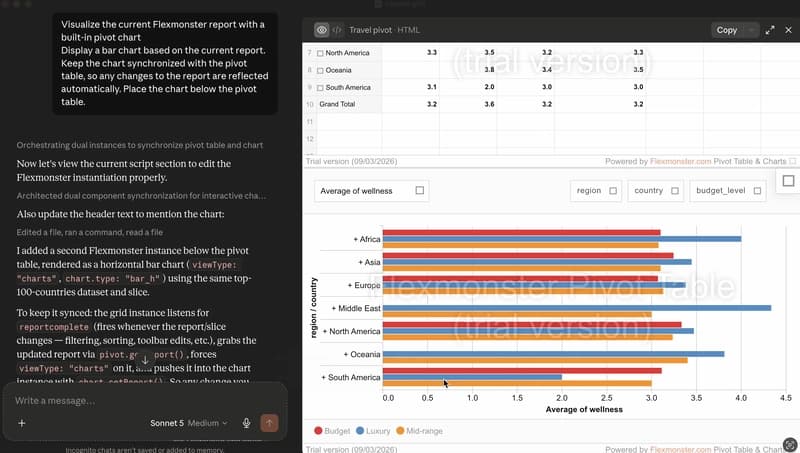Toggle Oceania row checkbox
The image size is (800, 453).
[320, 70]
